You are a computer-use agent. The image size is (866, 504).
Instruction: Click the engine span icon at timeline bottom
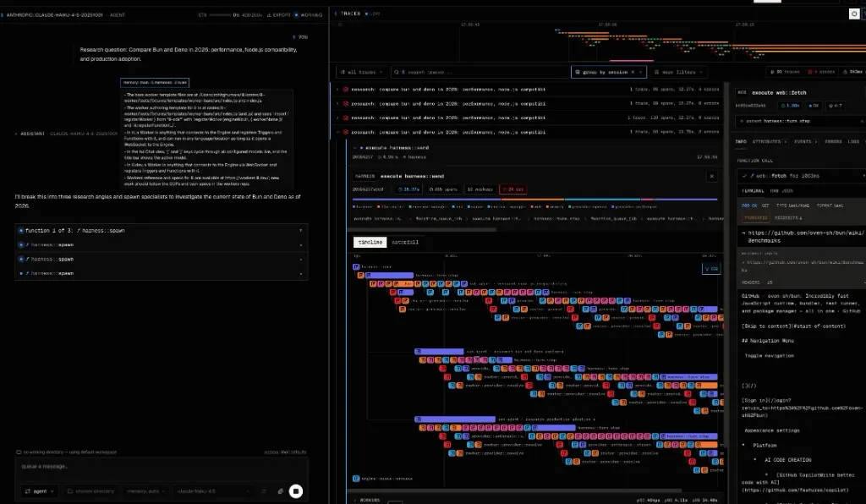pyautogui.click(x=356, y=479)
